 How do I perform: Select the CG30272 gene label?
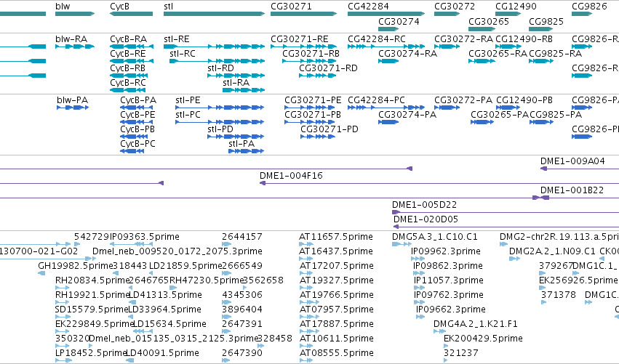[x=455, y=7]
